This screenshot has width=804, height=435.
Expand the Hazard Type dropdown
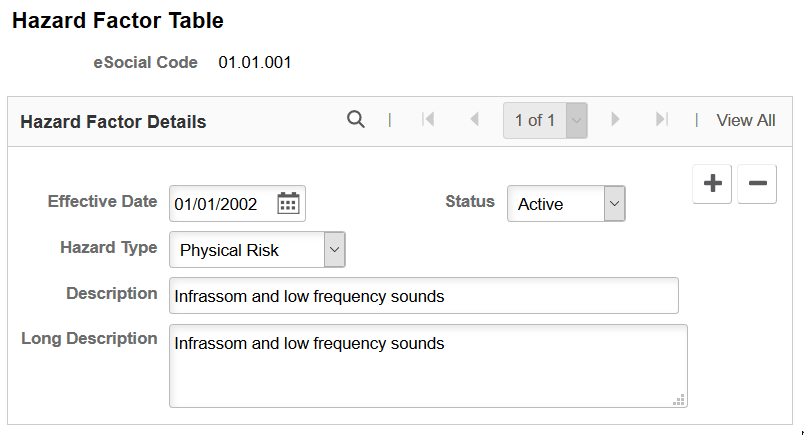pos(334,250)
